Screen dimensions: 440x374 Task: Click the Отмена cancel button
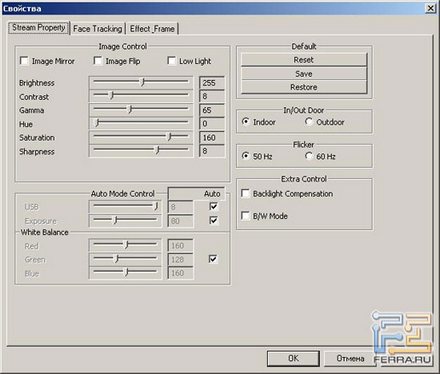coord(350,359)
